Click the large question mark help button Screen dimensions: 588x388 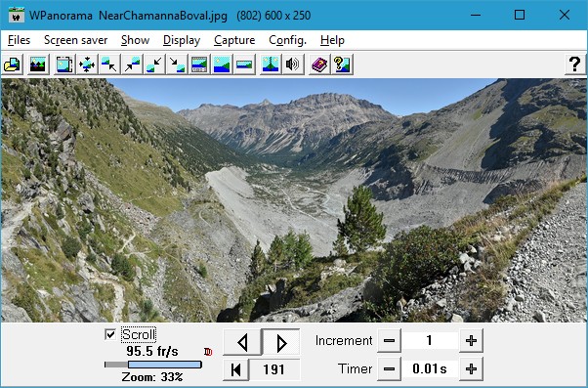click(575, 65)
